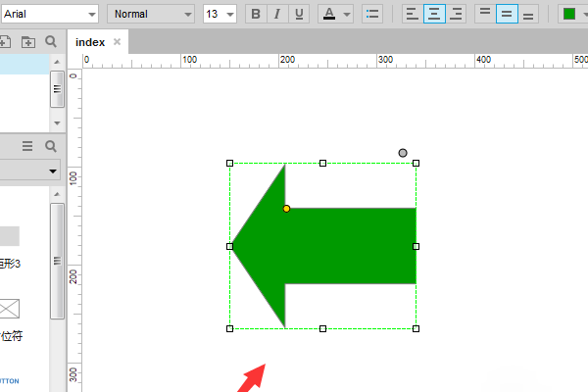This screenshot has height=392, width=588.
Task: Click the bulleted list icon
Action: tap(372, 14)
